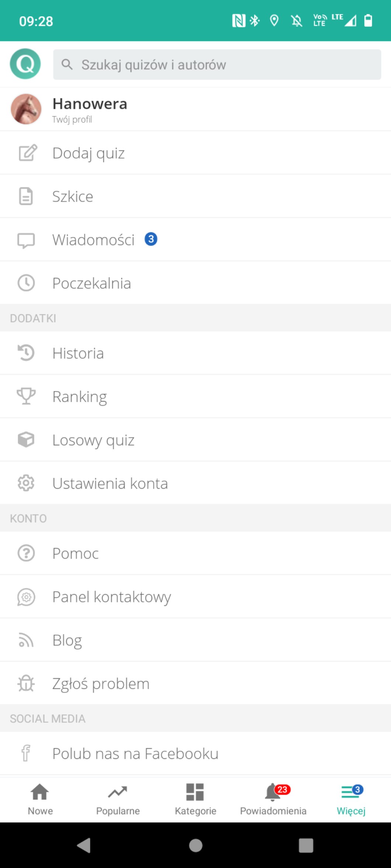Tap the Panel kontaktowy item
Viewport: 391px width, 868px height.
(x=111, y=597)
